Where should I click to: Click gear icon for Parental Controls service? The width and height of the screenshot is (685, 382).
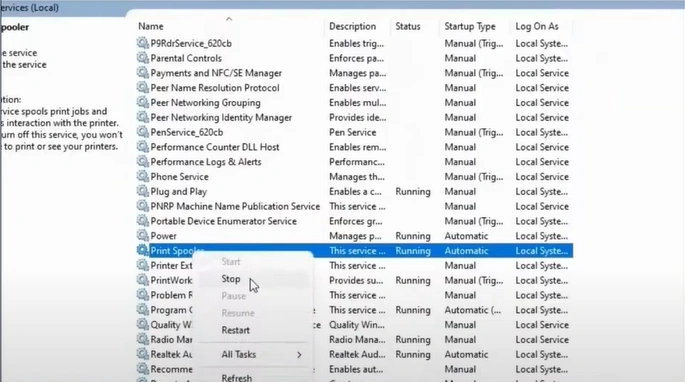coord(142,58)
